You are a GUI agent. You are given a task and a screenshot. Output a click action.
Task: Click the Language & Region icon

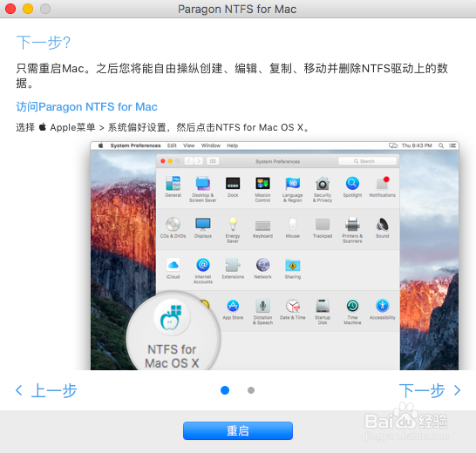pos(293,183)
